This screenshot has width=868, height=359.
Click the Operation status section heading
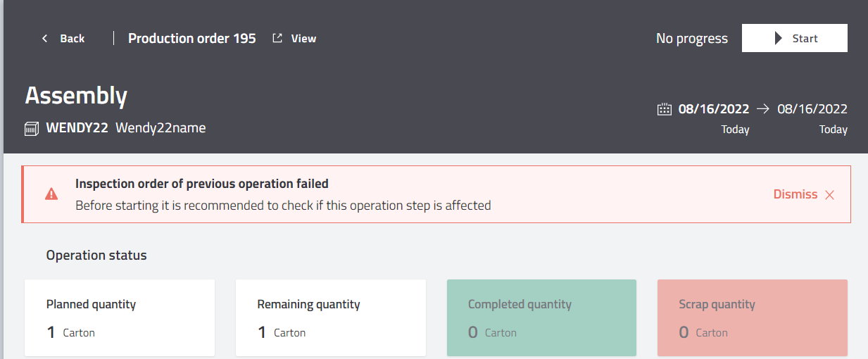tap(96, 255)
